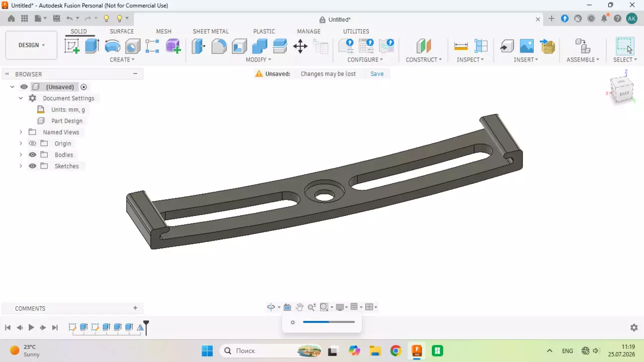Open the Measure tool

tap(461, 46)
